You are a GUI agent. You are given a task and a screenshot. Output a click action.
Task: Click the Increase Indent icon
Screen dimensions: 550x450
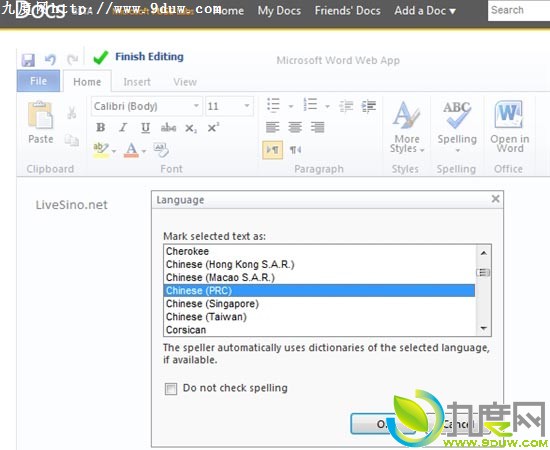tap(369, 106)
